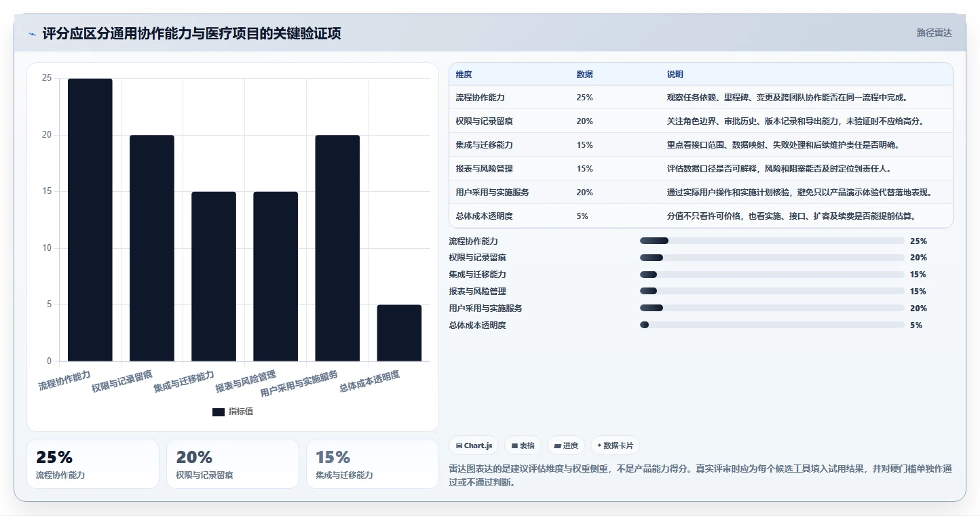Click the description starting 关注角色边界
This screenshot has height=516, width=980.
tap(795, 121)
